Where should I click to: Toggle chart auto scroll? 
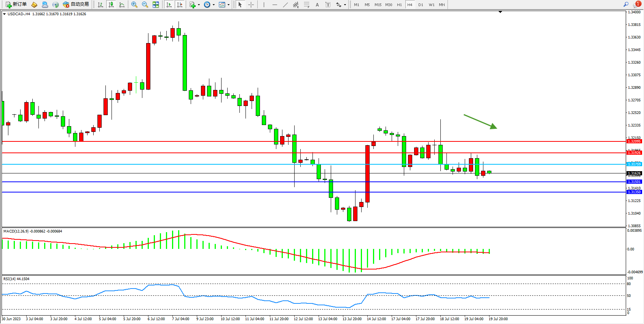click(x=169, y=5)
